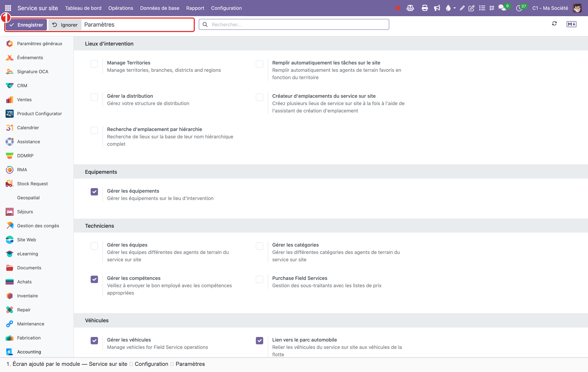The height and width of the screenshot is (372, 588).
Task: Enable Gérer la distribution checkbox
Action: point(94,97)
